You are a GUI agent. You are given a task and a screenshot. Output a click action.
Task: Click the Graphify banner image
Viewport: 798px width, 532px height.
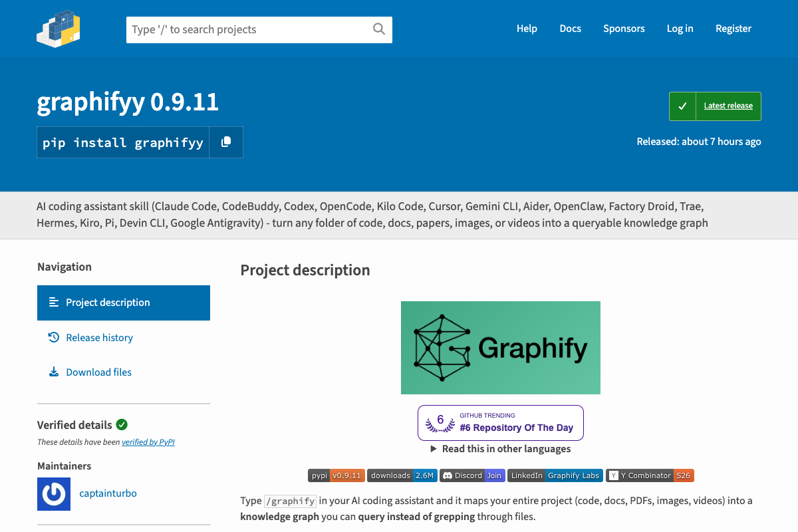[x=501, y=348]
